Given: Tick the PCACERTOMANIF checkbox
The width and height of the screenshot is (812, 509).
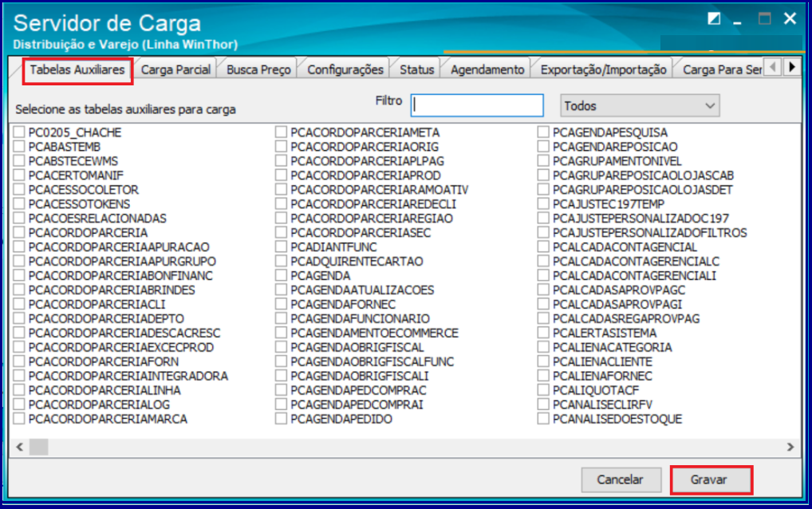Looking at the screenshot, I should [x=19, y=175].
